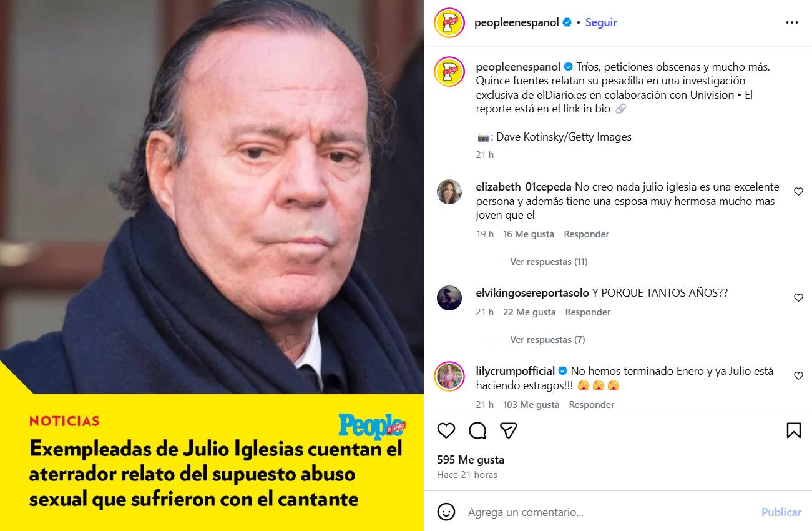Open the three-dot more options menu
The height and width of the screenshot is (531, 812).
coord(791,22)
